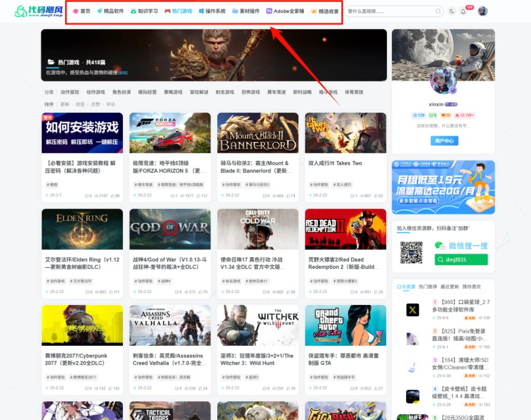Click the dmjf835 WeChat search button
531x420 pixels.
461,260
